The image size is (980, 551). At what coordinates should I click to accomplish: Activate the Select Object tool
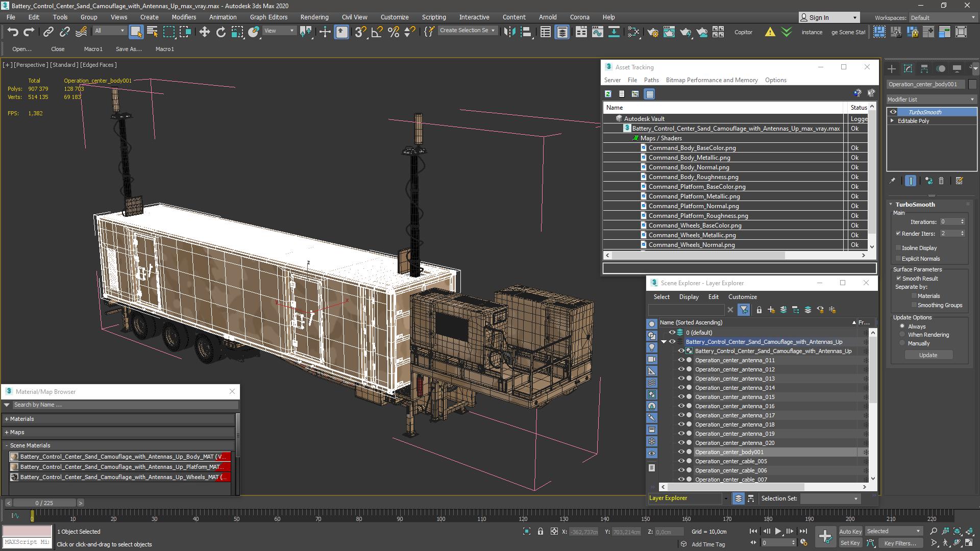click(136, 32)
